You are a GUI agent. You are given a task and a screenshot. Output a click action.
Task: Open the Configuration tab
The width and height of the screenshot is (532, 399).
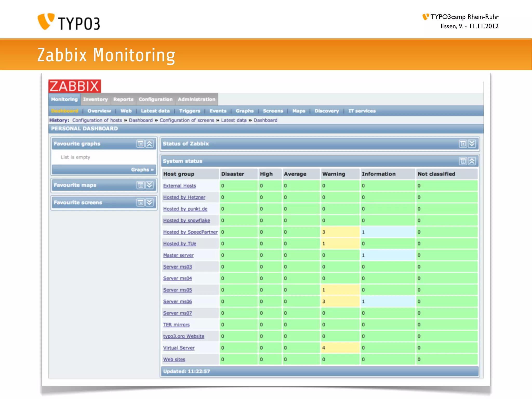[x=155, y=99]
